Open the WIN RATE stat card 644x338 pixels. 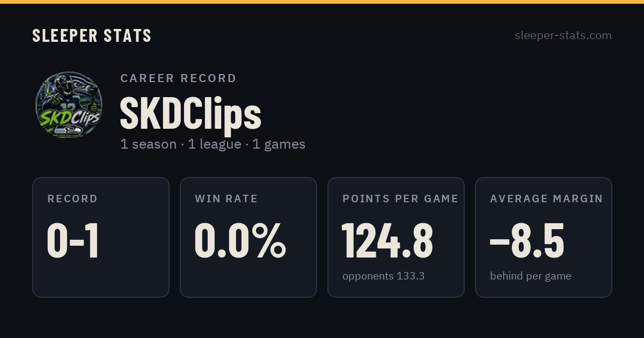(248, 237)
